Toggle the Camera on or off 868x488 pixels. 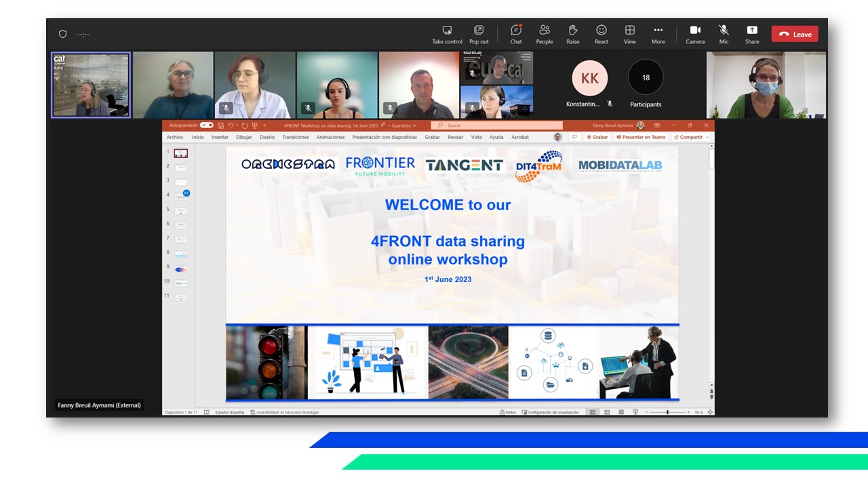(x=695, y=34)
